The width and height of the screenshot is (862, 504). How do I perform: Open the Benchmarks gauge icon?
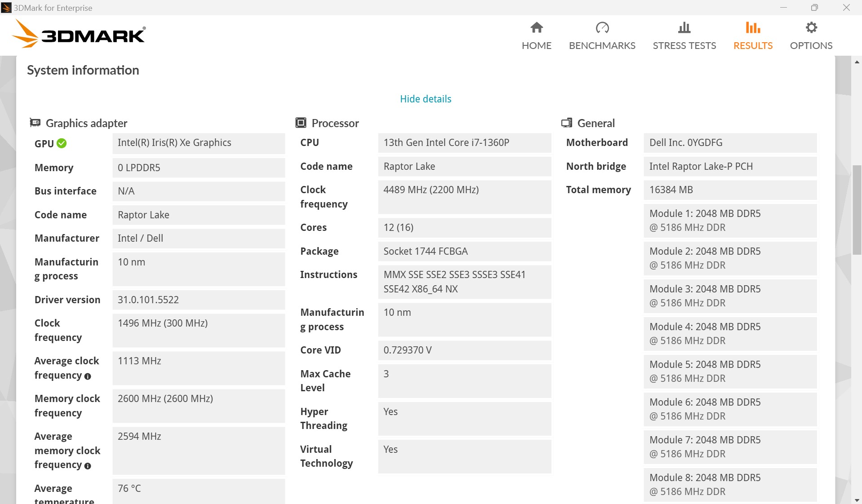602,28
